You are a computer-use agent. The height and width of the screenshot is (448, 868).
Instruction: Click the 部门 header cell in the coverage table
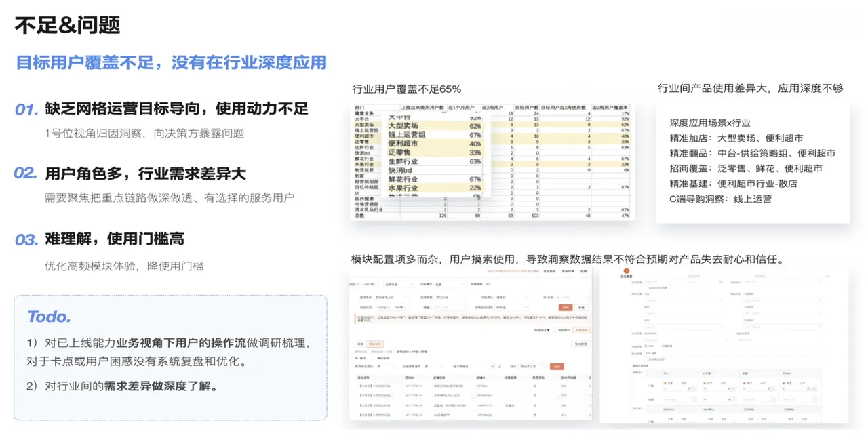click(361, 107)
